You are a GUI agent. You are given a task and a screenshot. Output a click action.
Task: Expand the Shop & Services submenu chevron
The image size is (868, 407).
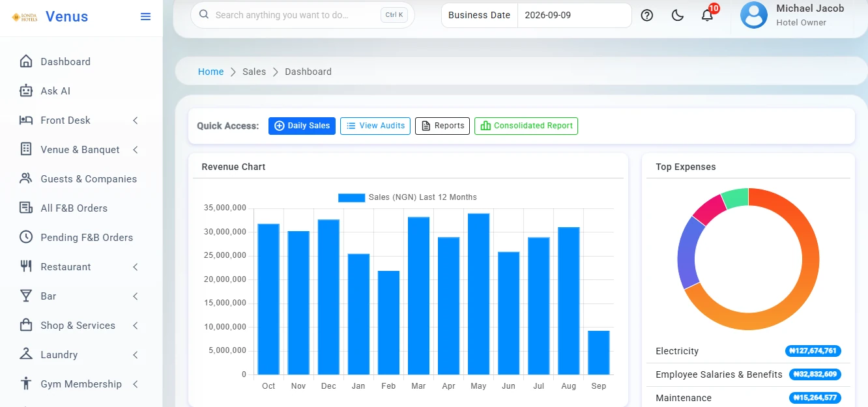point(136,326)
